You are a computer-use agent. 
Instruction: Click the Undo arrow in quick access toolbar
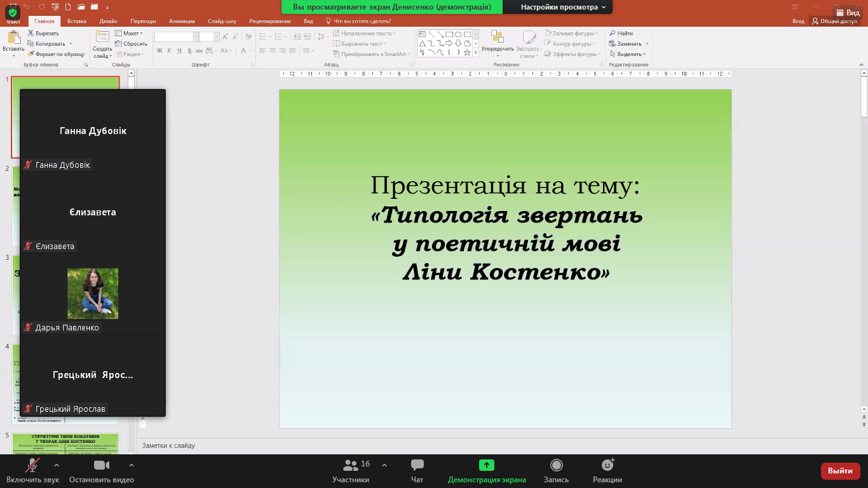point(26,6)
